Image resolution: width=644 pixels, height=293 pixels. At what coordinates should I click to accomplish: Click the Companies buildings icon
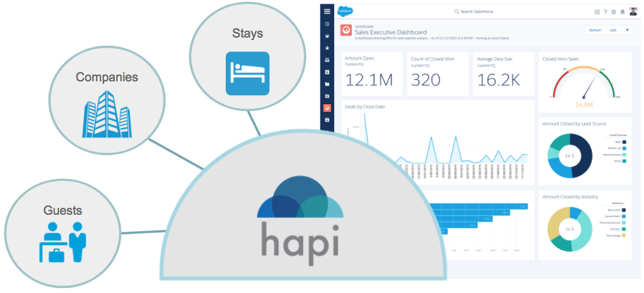tap(107, 114)
